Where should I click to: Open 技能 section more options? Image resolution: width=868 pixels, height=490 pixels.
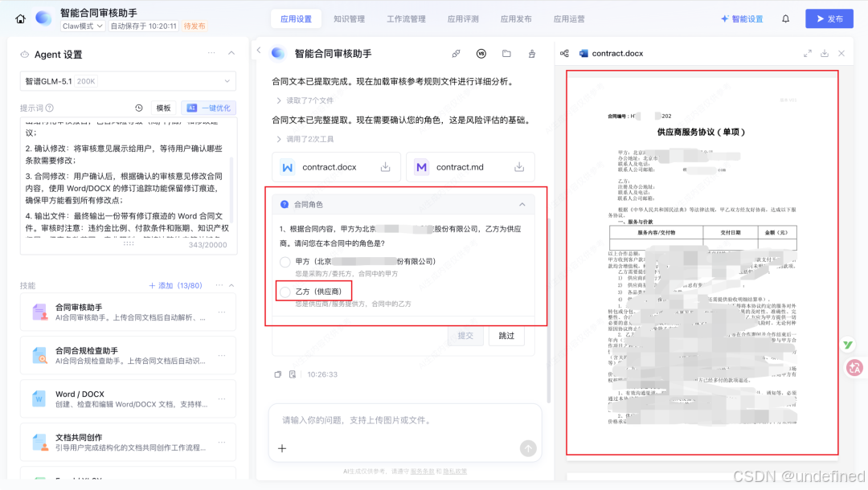[x=219, y=285]
